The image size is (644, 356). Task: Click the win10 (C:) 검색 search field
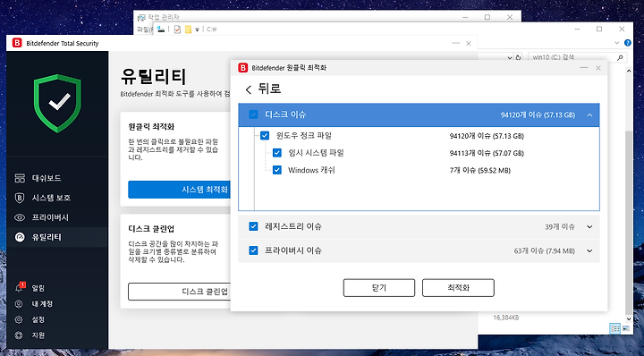point(577,57)
